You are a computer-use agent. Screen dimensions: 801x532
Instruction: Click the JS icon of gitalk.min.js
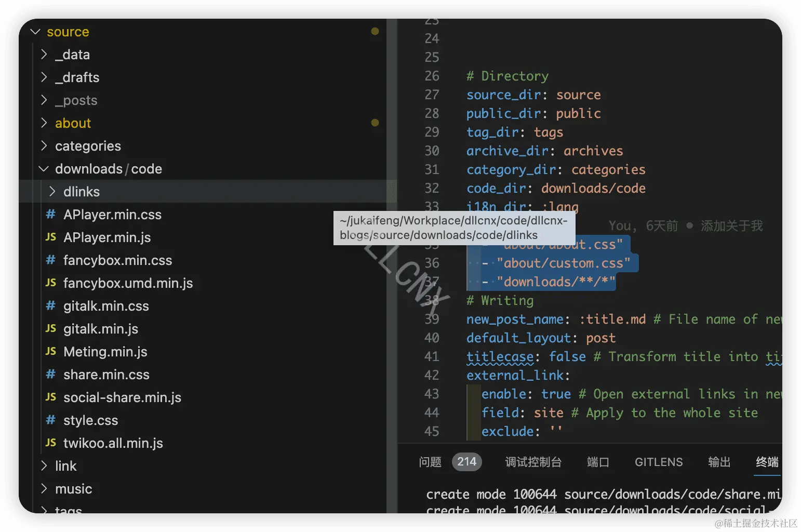click(50, 328)
